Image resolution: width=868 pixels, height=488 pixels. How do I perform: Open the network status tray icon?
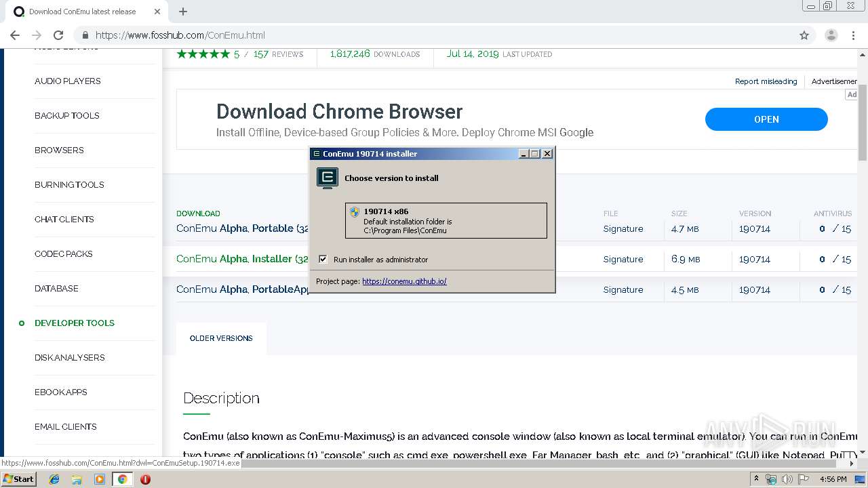772,479
